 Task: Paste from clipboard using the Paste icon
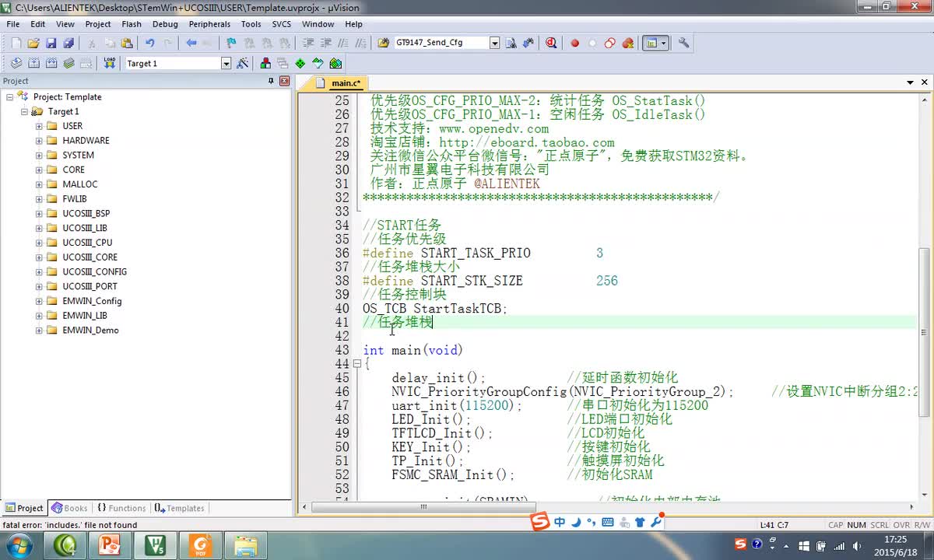pos(128,44)
